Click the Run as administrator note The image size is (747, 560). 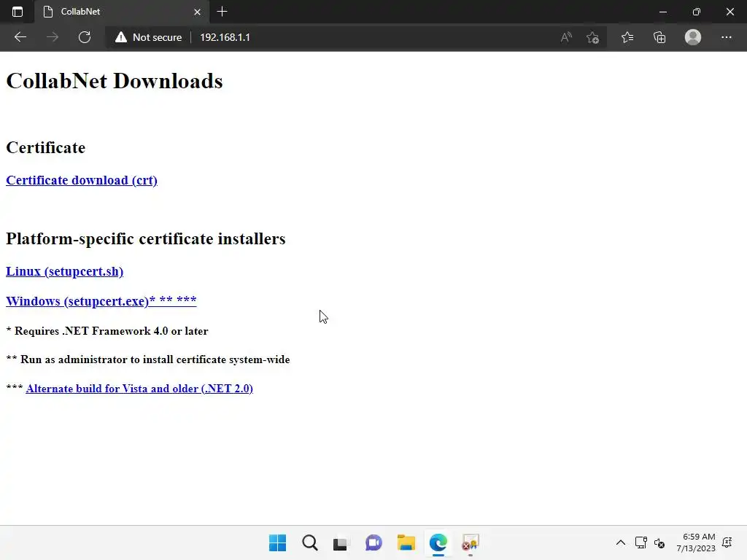click(x=148, y=359)
